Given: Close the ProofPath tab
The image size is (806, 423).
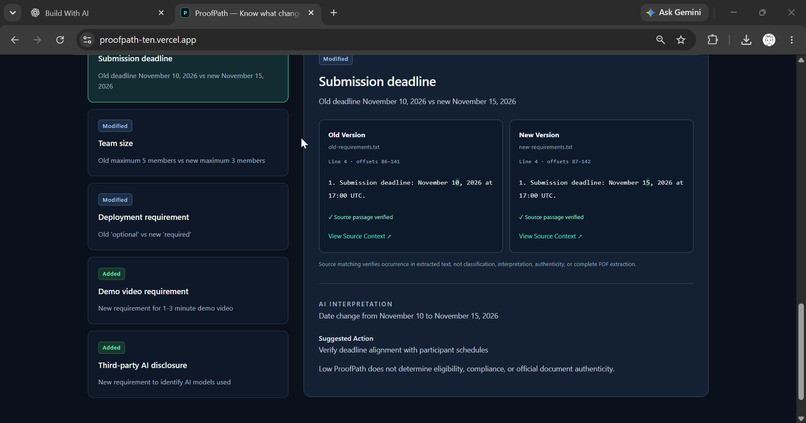Looking at the screenshot, I should (311, 13).
